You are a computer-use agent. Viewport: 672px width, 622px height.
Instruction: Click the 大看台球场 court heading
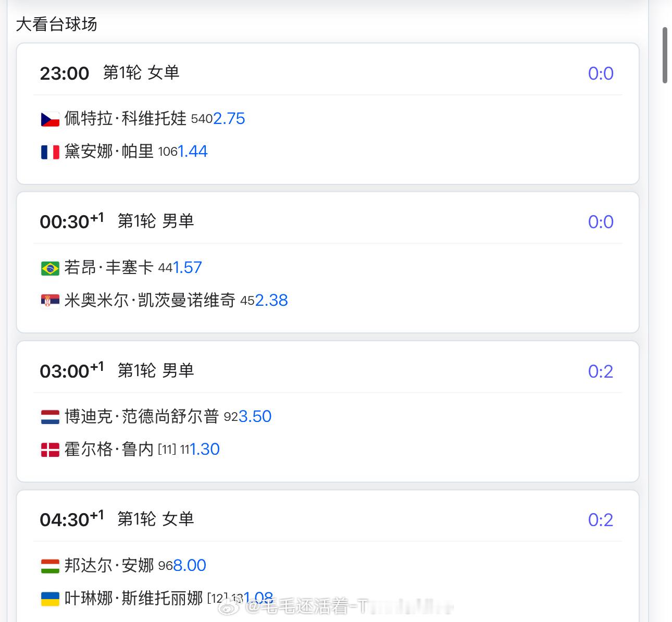(56, 24)
